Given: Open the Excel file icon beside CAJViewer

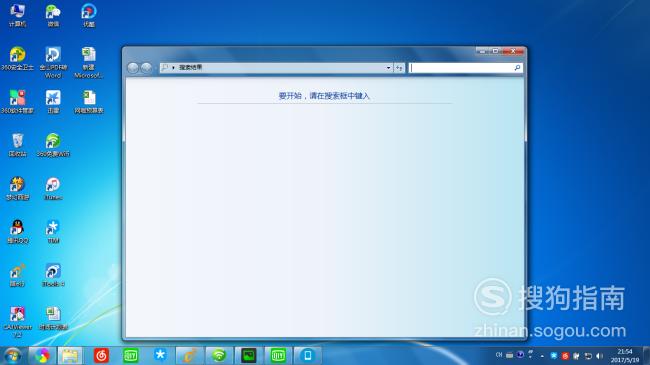Looking at the screenshot, I should [53, 319].
